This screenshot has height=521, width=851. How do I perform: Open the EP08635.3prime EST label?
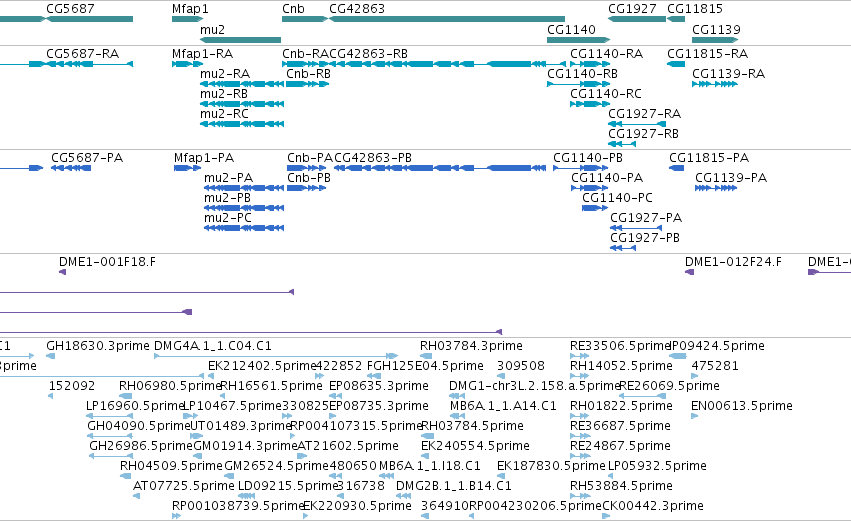tap(379, 386)
